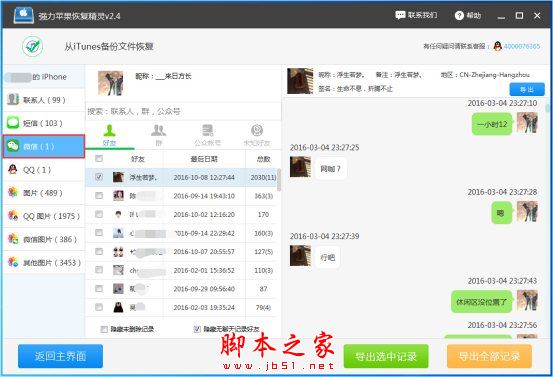
Task: Click the account avatar next to 昵称 来日方长
Action: (111, 83)
